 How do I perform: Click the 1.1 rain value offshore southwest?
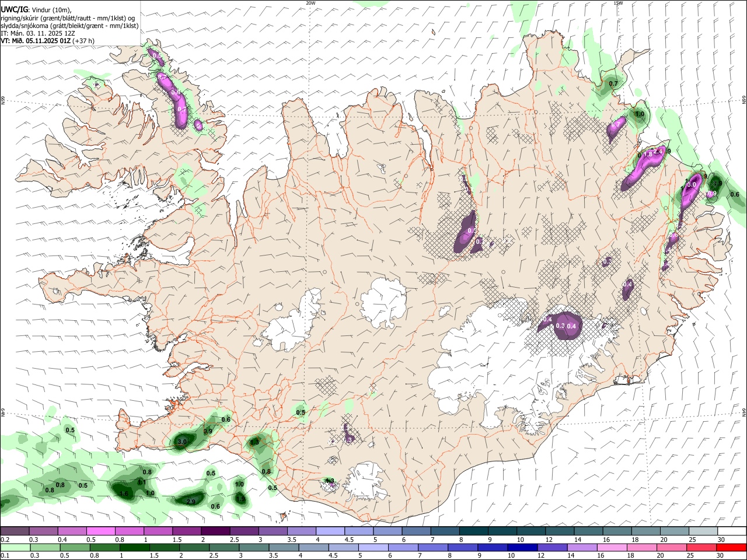(x=141, y=482)
